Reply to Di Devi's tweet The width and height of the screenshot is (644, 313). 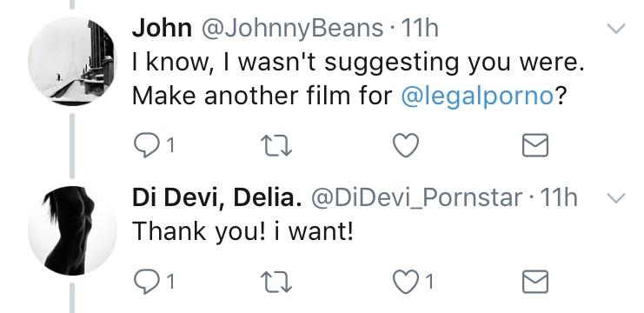coord(146,282)
